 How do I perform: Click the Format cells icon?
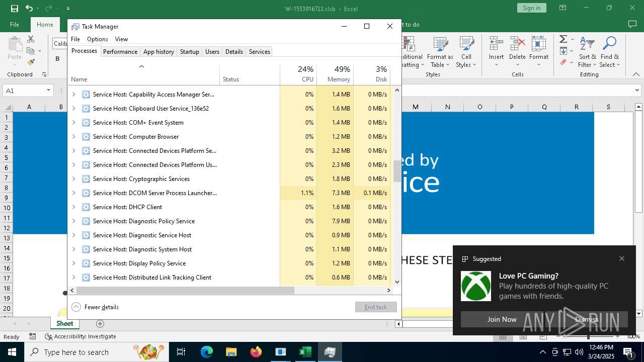tap(539, 44)
